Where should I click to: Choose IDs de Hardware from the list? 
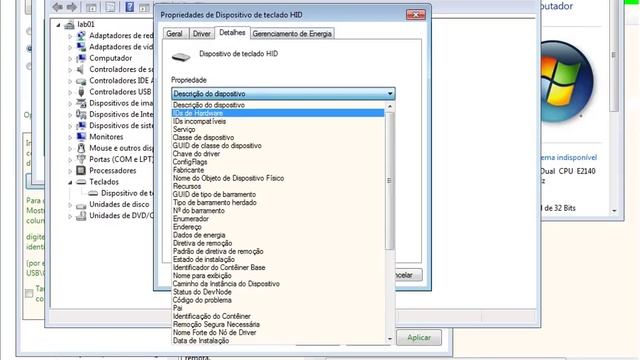coord(278,113)
